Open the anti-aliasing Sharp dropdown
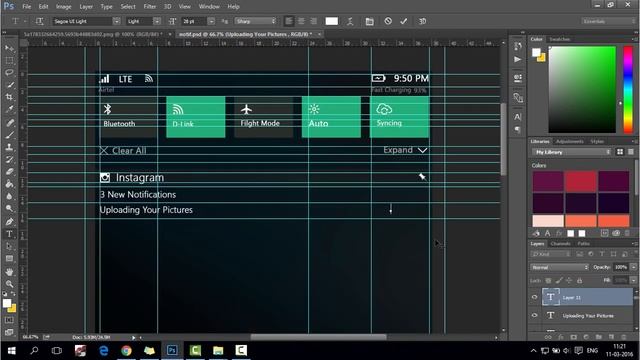Image resolution: width=640 pixels, height=360 pixels. point(256,21)
